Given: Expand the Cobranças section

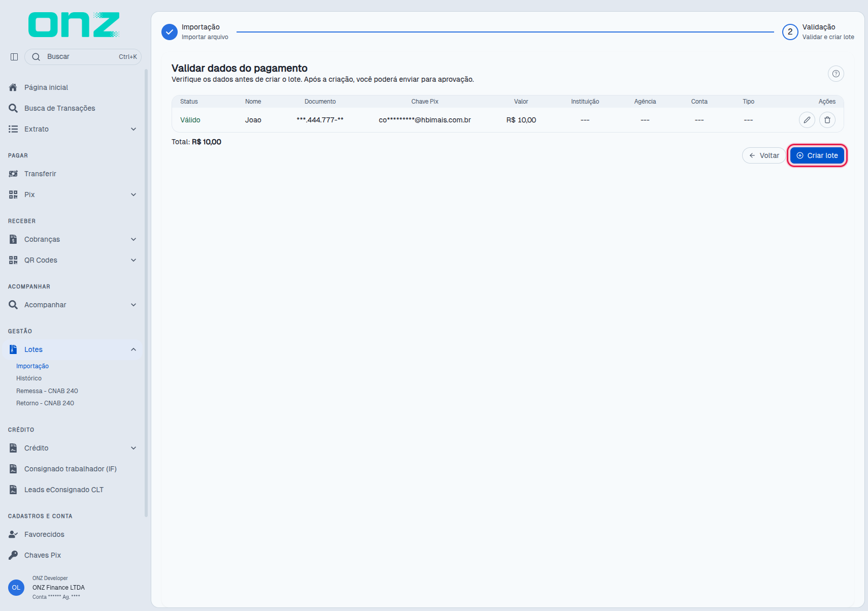Looking at the screenshot, I should tap(133, 239).
